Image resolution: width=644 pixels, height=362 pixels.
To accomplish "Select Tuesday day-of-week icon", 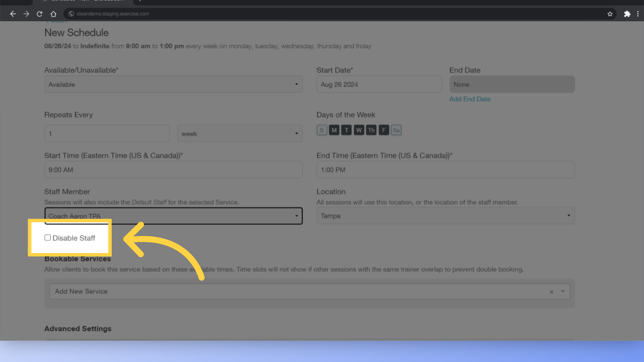I will click(x=346, y=129).
